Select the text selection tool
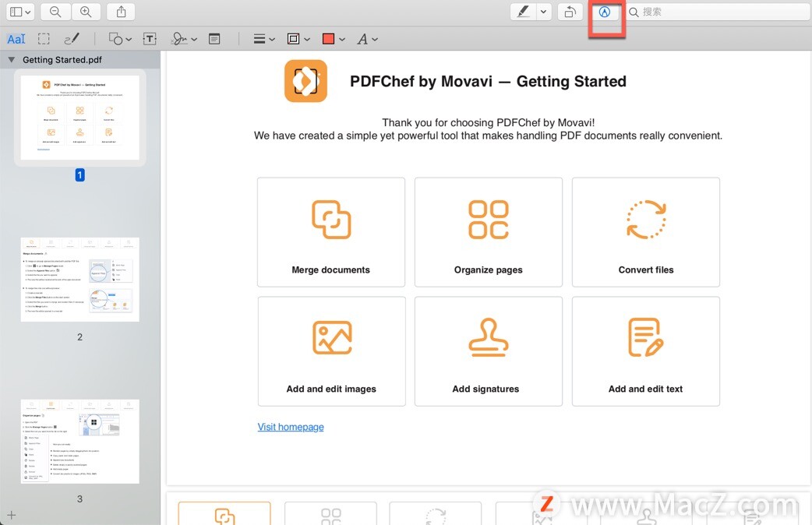 coord(16,39)
